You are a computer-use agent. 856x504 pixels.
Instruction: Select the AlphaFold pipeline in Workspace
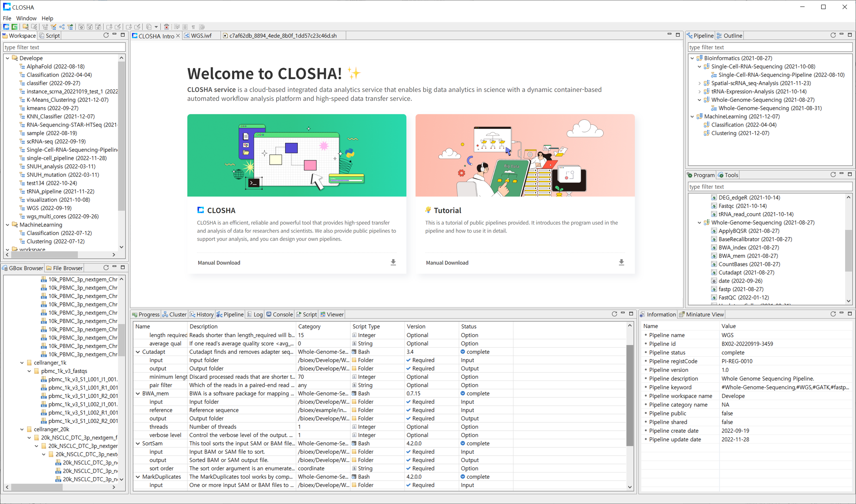[56, 67]
